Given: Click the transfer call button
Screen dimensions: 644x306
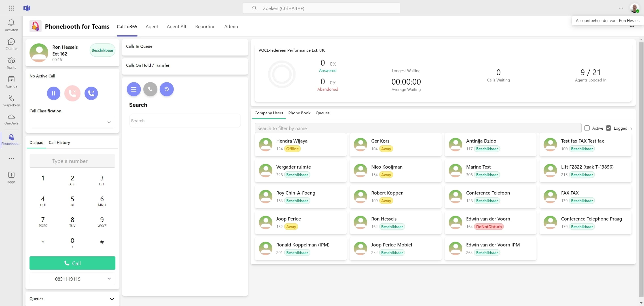Looking at the screenshot, I should click(x=91, y=93).
